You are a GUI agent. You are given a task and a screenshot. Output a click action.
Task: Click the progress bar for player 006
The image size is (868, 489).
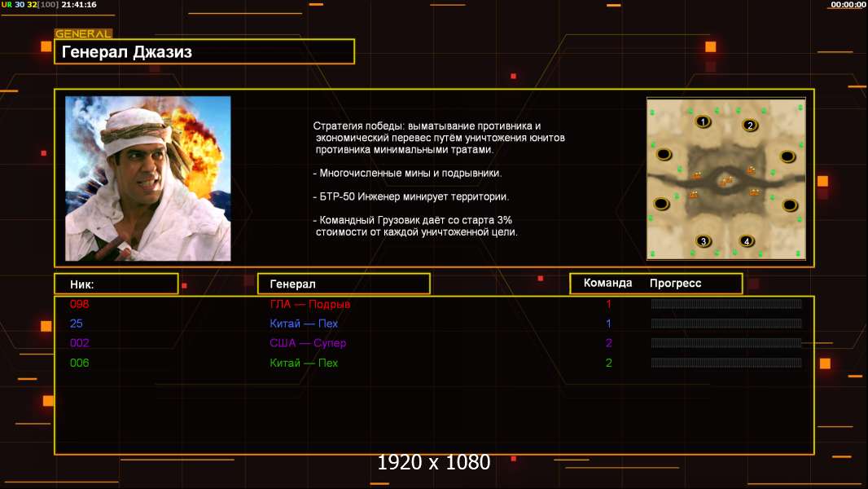tap(726, 363)
